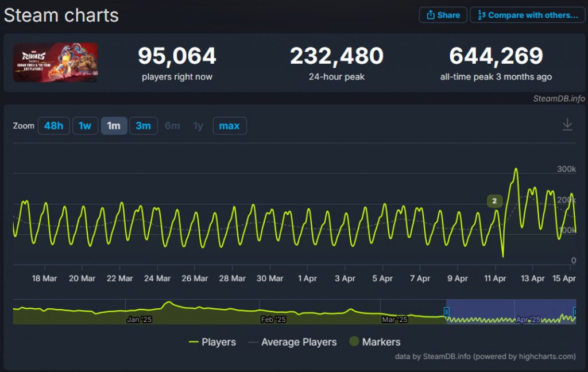Toggle Markers series in legend
588x372 pixels.
374,342
